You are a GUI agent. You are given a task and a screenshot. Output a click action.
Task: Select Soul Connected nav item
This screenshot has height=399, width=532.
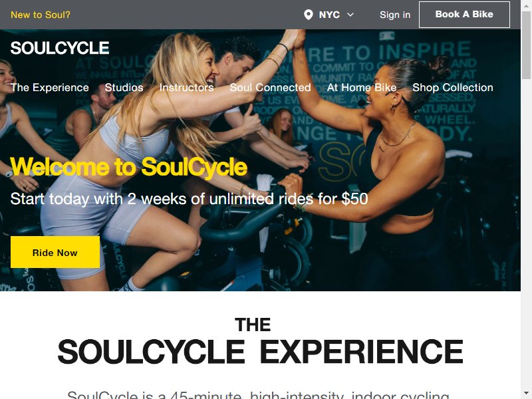click(x=270, y=87)
